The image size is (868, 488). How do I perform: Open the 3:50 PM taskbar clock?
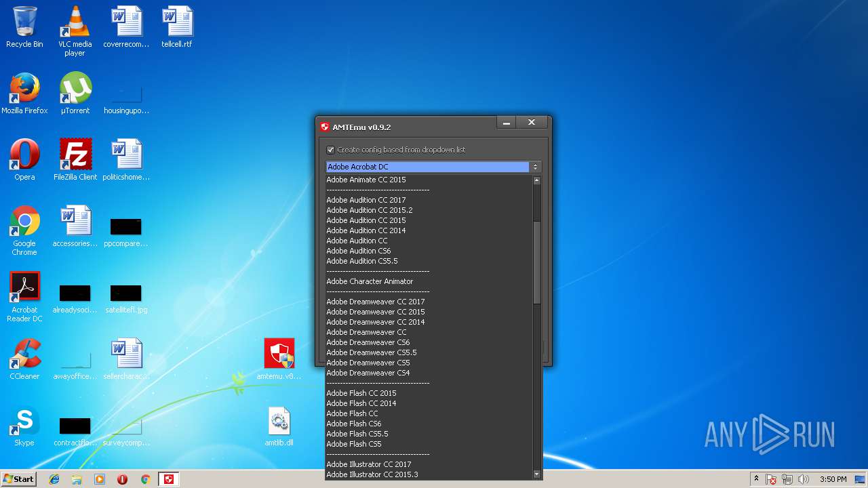pyautogui.click(x=833, y=479)
